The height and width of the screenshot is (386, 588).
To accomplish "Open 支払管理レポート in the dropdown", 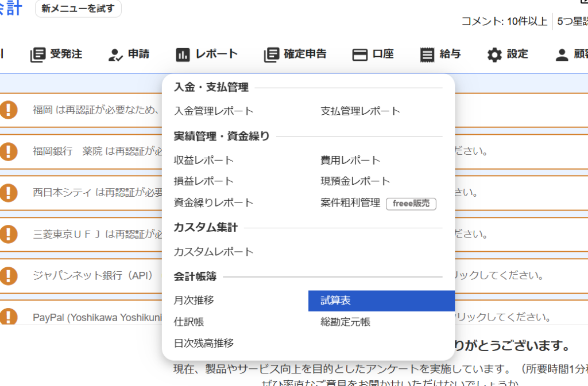I will point(360,111).
